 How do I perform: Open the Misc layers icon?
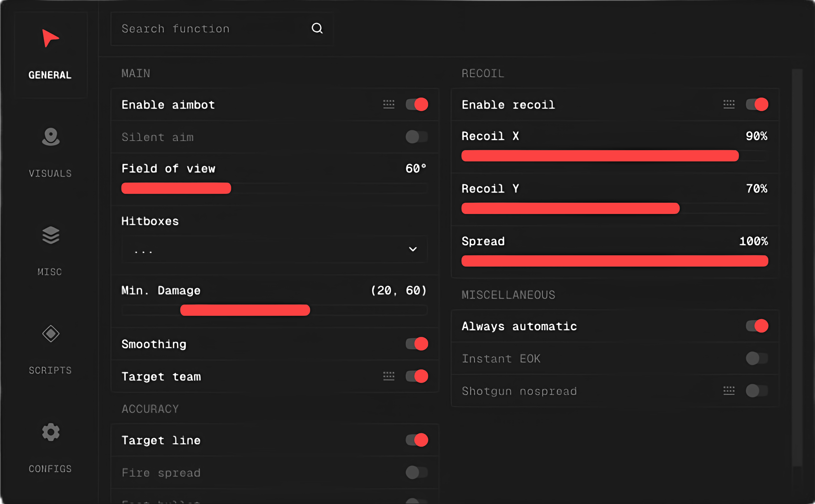[x=51, y=235]
